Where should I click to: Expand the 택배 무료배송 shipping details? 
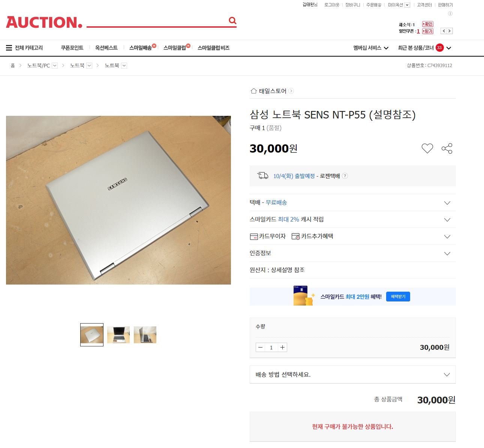pyautogui.click(x=447, y=203)
